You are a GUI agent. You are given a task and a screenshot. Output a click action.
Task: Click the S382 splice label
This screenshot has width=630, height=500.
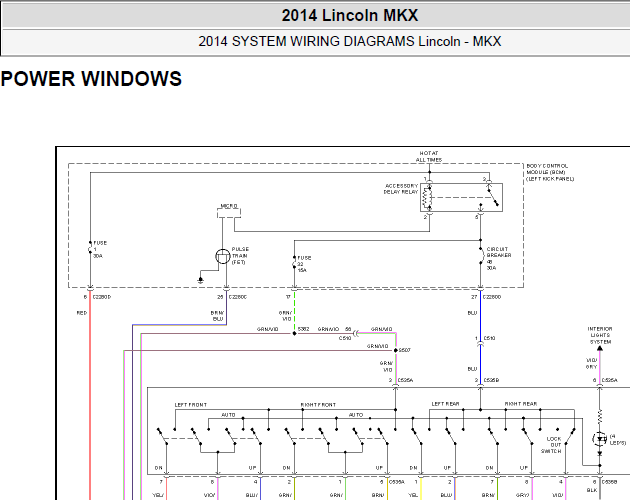(x=303, y=329)
